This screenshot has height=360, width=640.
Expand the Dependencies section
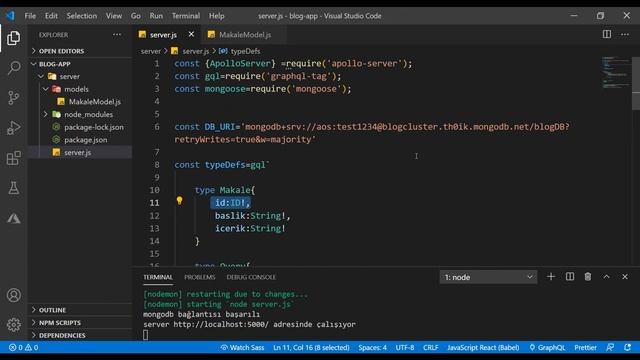tap(62, 335)
